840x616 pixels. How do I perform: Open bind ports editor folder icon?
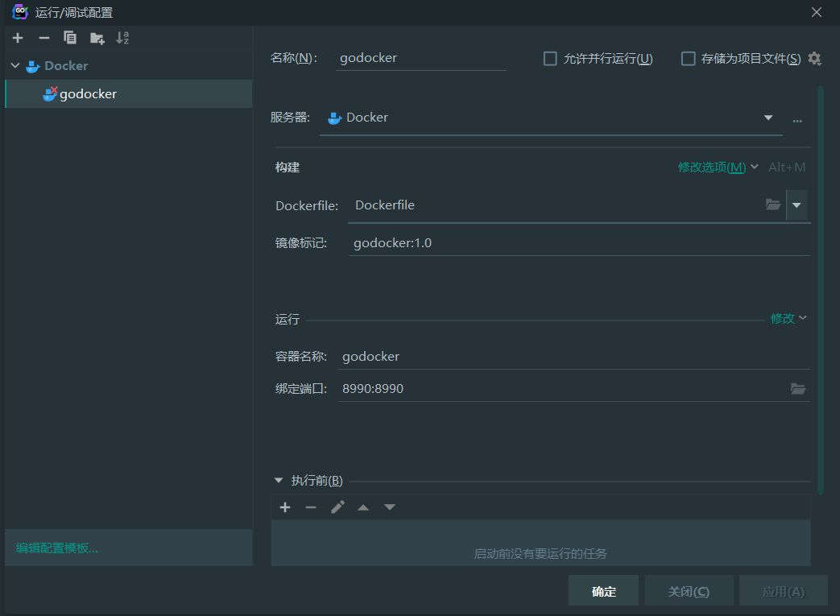pos(797,389)
